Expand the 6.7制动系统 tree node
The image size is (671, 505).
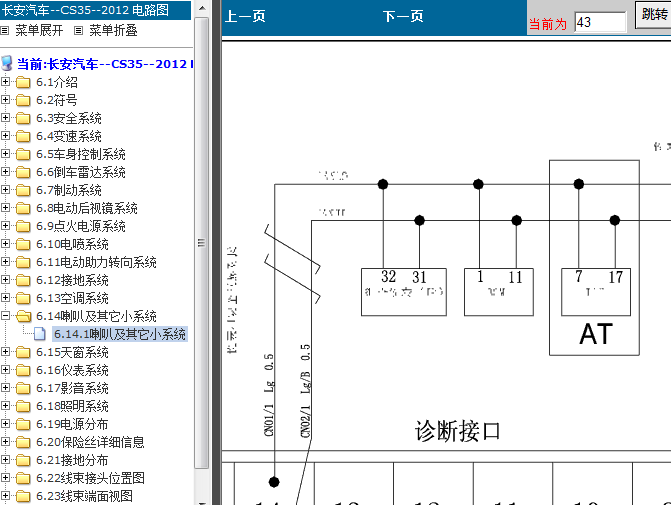coord(5,190)
